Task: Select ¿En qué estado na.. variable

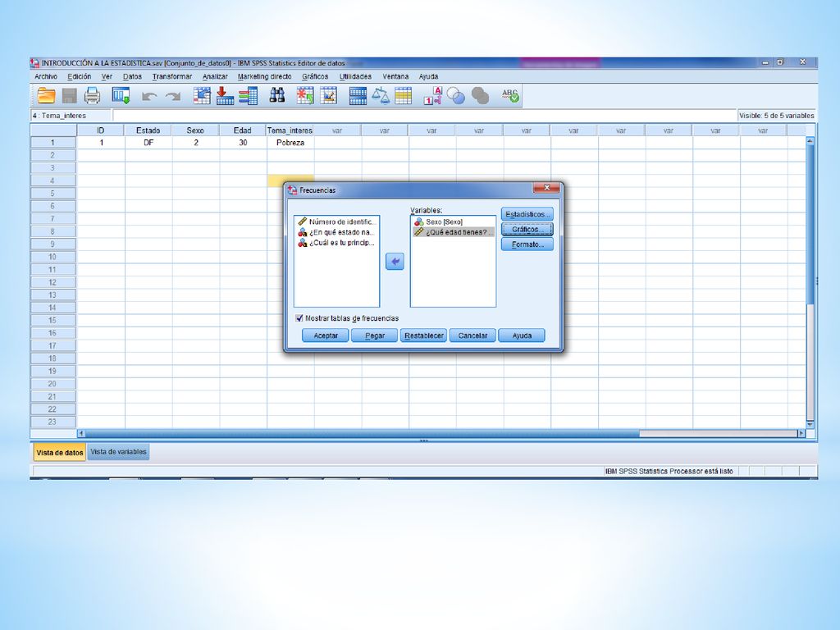Action: point(336,232)
